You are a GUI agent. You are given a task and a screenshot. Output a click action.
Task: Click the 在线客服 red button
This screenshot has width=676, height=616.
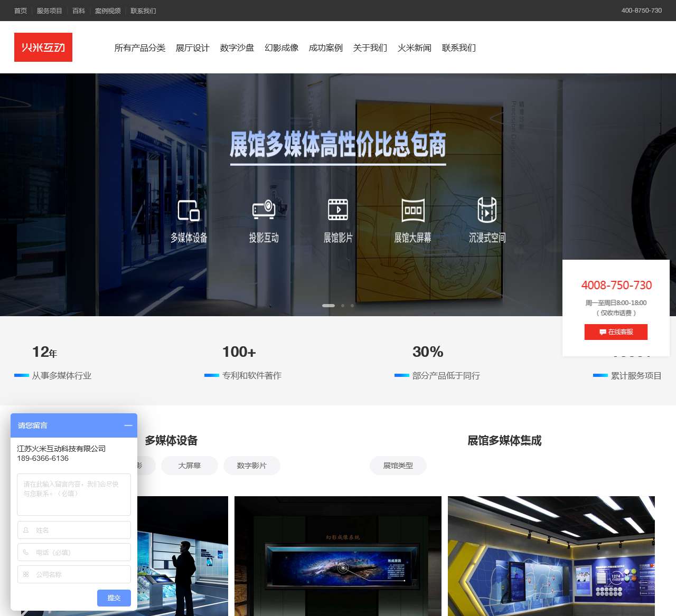tap(616, 332)
